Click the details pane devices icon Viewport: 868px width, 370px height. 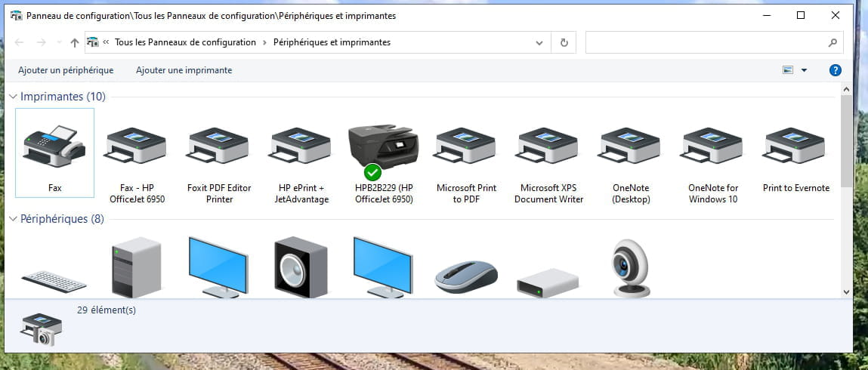pos(42,329)
